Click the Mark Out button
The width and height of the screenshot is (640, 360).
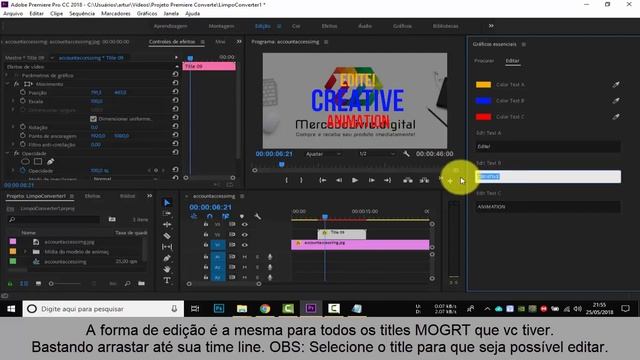[301, 180]
